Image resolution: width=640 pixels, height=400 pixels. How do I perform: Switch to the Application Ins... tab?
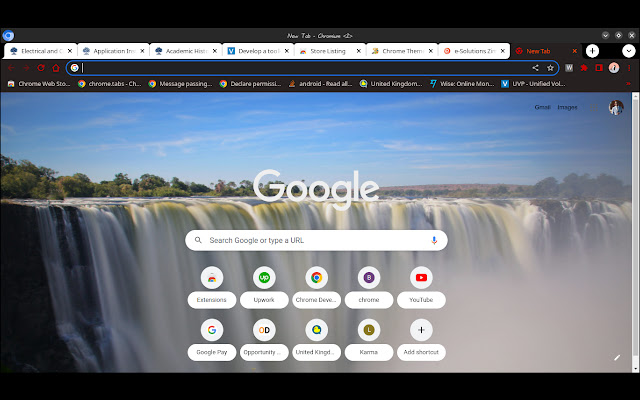coord(113,51)
